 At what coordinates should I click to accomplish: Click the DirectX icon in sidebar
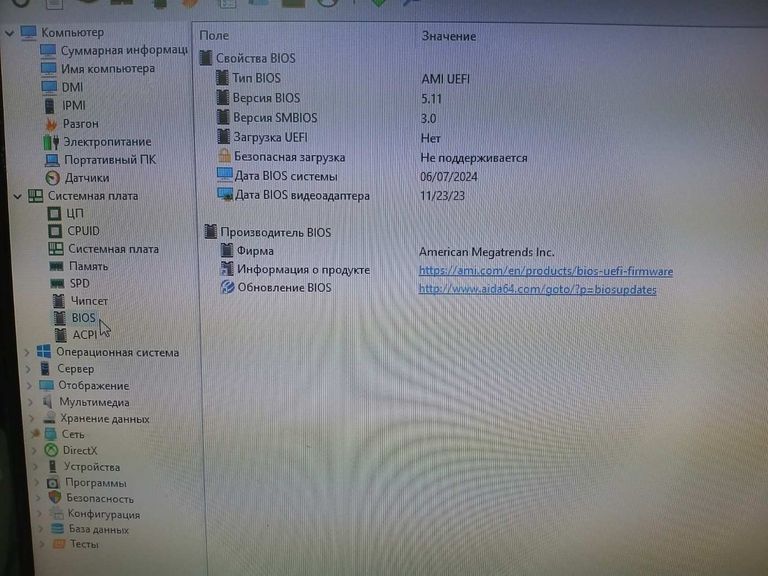[x=50, y=450]
